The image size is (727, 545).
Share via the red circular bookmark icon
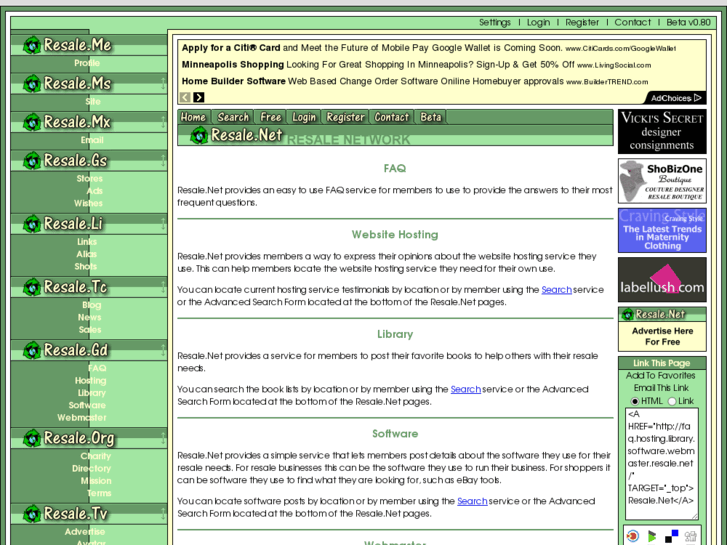632,536
